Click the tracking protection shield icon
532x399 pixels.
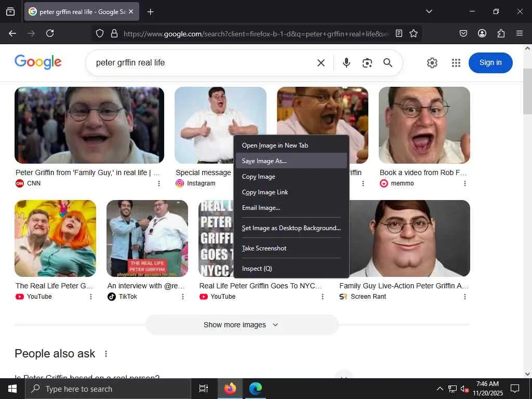point(99,33)
